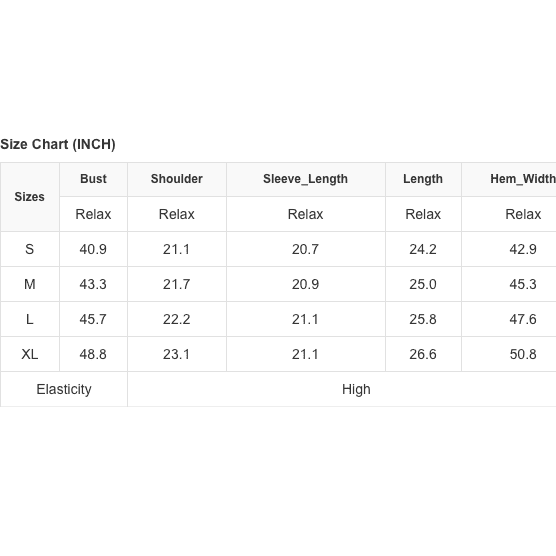Select the S size row label
The image size is (556, 556).
click(30, 249)
